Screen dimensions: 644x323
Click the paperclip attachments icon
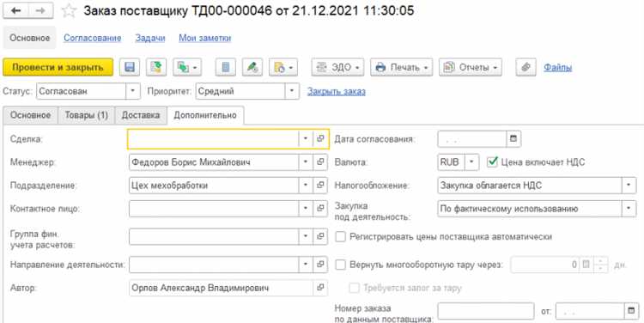coord(526,67)
